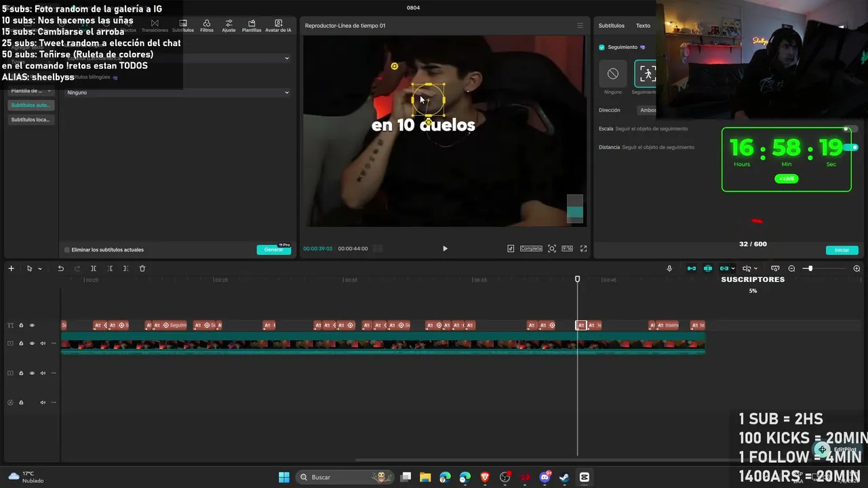Image resolution: width=868 pixels, height=488 pixels.
Task: Lock the subtitle text track
Action: (x=21, y=325)
